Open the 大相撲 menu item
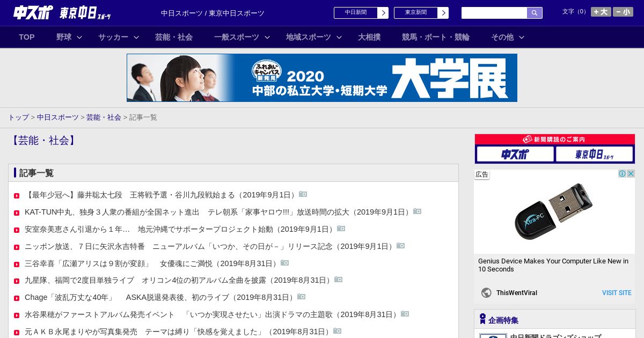 click(x=369, y=37)
